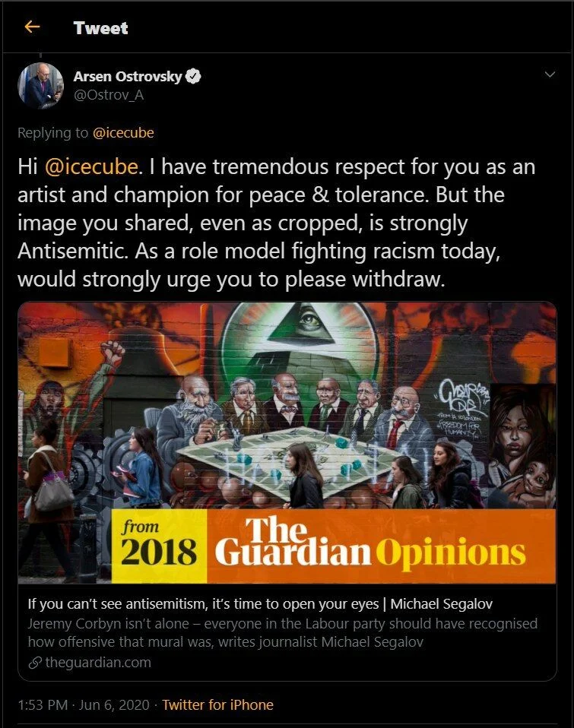This screenshot has height=728, width=574.
Task: Open the theguardian.com domain link
Action: click(98, 663)
